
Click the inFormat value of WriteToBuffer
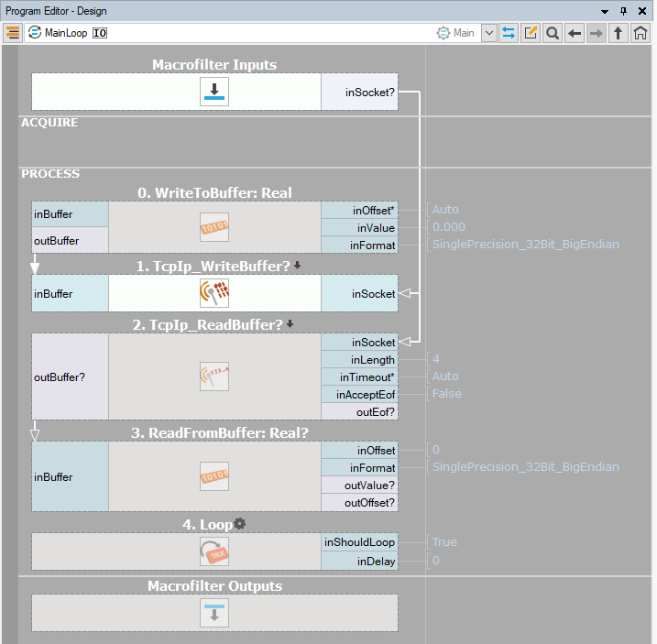tap(525, 245)
